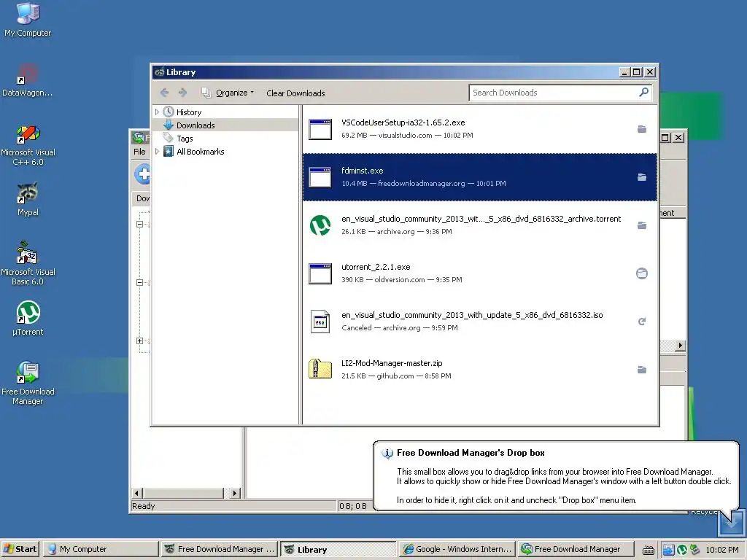This screenshot has height=560, width=747.
Task: Expand the History tree node
Action: (158, 112)
